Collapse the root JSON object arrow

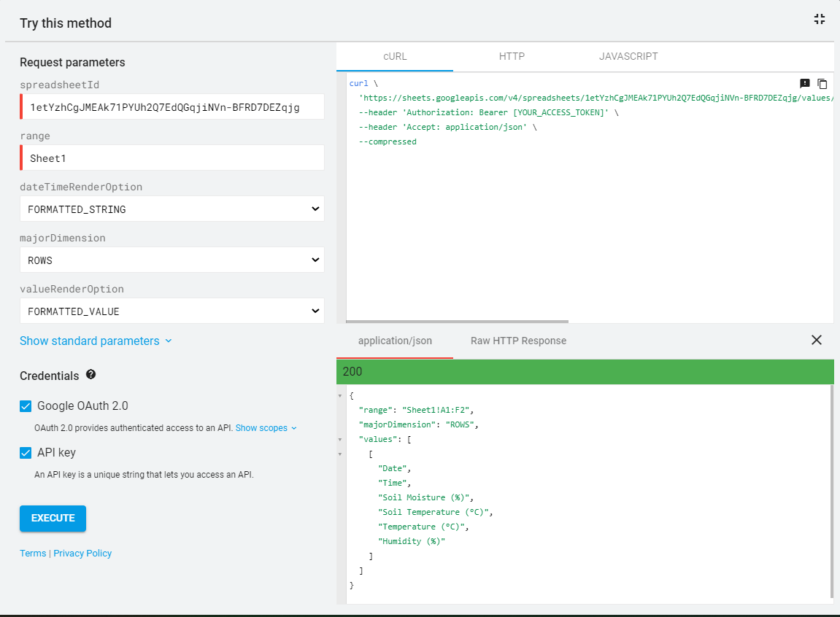[339, 396]
